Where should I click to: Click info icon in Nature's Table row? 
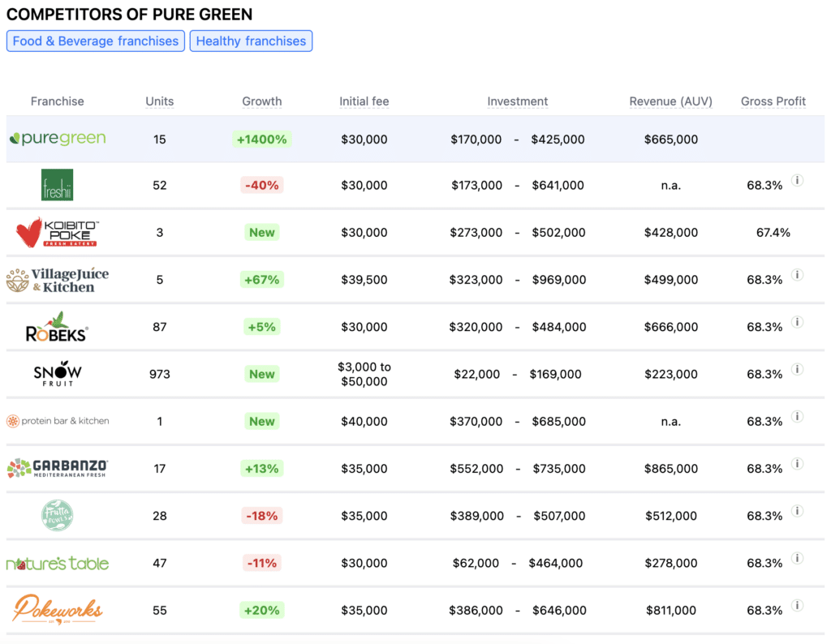click(797, 558)
